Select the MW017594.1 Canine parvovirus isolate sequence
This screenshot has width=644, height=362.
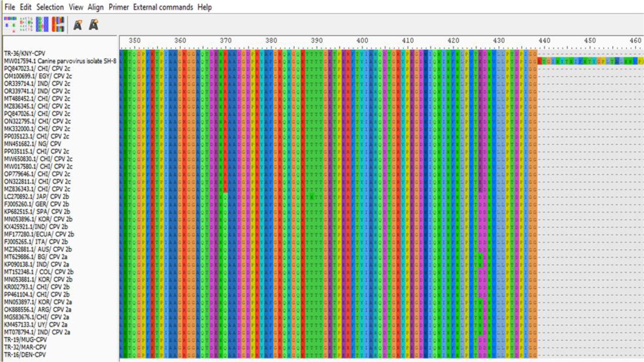(x=60, y=61)
